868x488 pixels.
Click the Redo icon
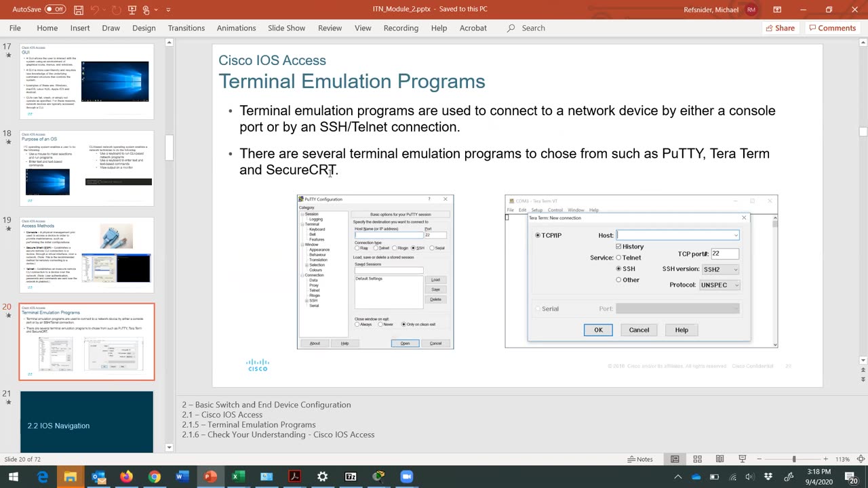(x=117, y=9)
